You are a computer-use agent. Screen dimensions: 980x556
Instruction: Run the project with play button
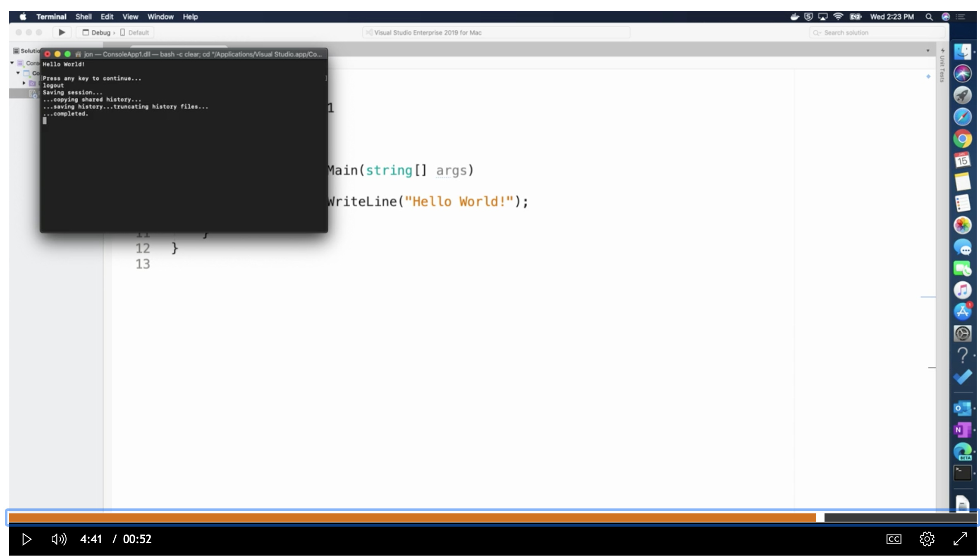[x=62, y=32]
